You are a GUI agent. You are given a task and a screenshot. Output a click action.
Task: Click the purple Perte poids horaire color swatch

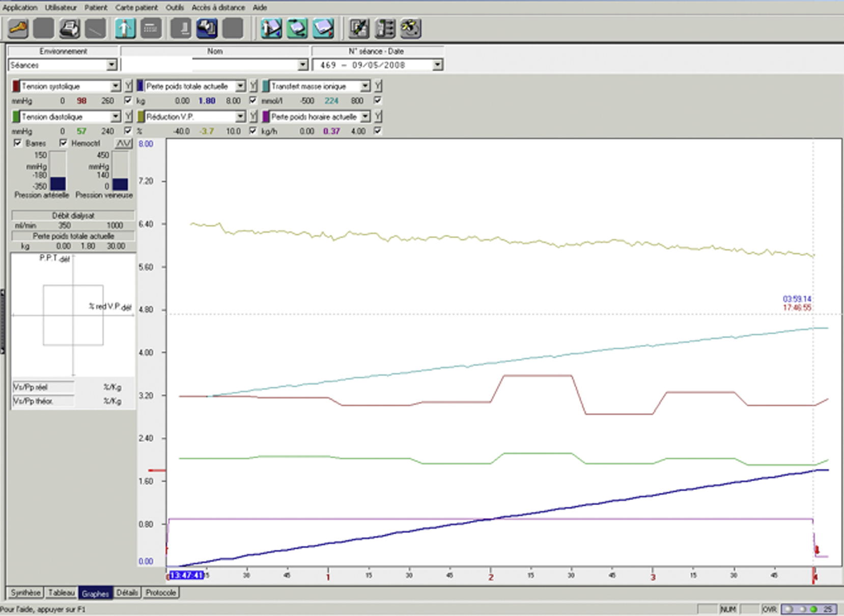coord(265,116)
